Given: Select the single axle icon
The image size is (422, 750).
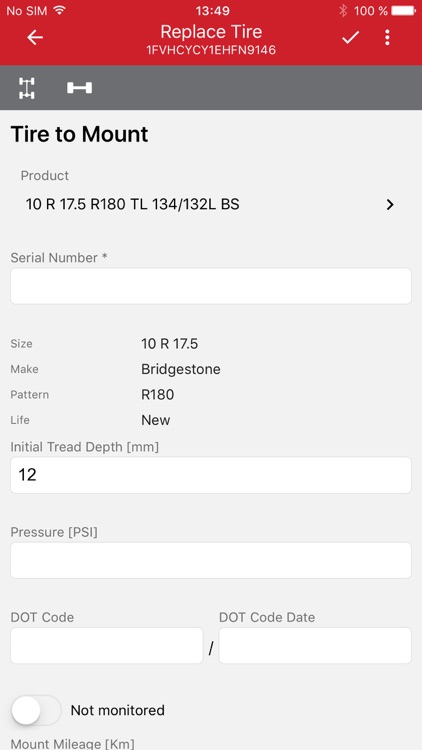Looking at the screenshot, I should pyautogui.click(x=79, y=88).
